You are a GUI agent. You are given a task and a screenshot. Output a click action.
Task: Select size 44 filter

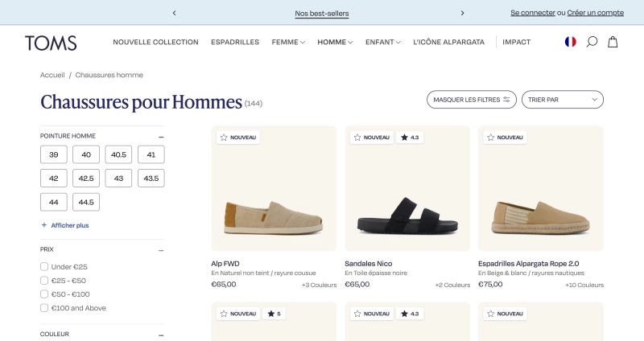point(54,202)
